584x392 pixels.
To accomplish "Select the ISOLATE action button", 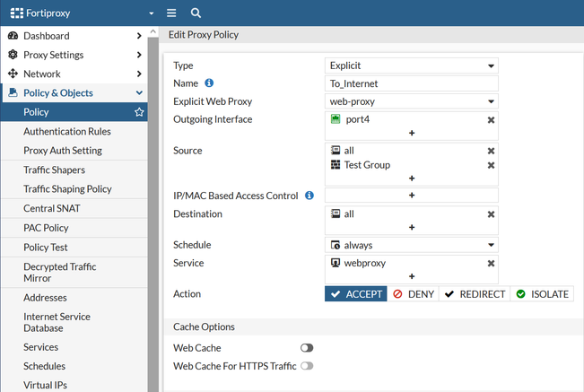I will click(x=541, y=294).
